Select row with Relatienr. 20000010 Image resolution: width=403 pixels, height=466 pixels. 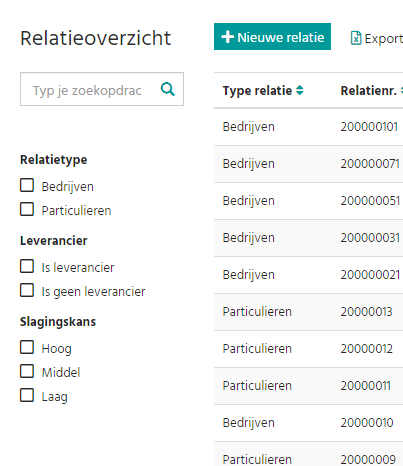308,423
